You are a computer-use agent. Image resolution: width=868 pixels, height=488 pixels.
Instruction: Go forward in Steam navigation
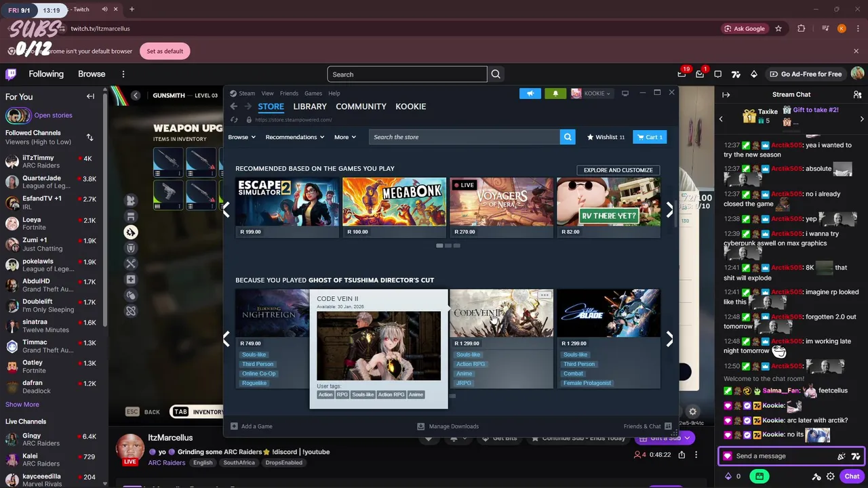tap(248, 106)
